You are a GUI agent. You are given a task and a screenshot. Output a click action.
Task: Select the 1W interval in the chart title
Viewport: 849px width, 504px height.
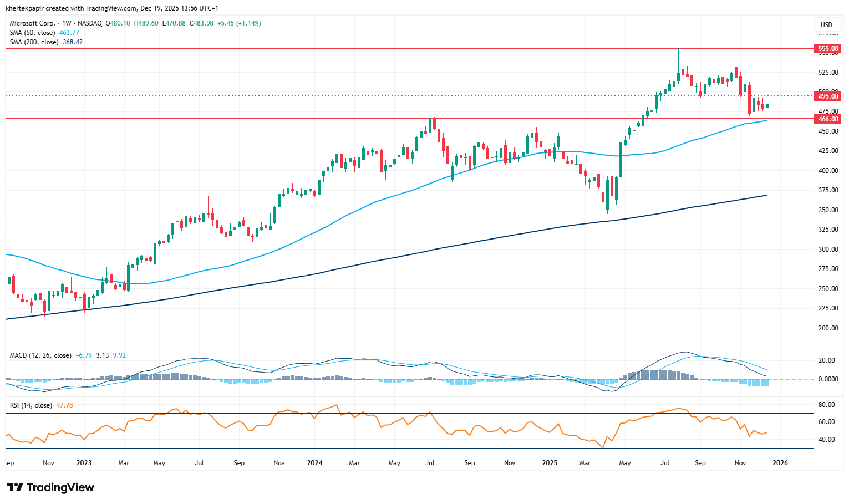(67, 23)
